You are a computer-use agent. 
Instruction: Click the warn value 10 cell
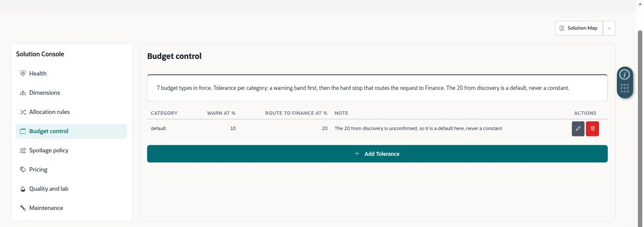[233, 128]
